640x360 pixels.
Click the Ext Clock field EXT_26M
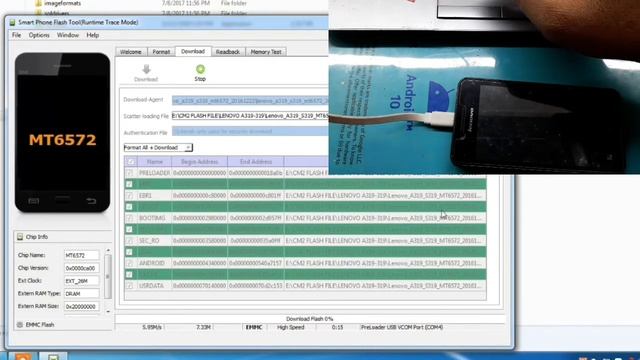tap(81, 281)
